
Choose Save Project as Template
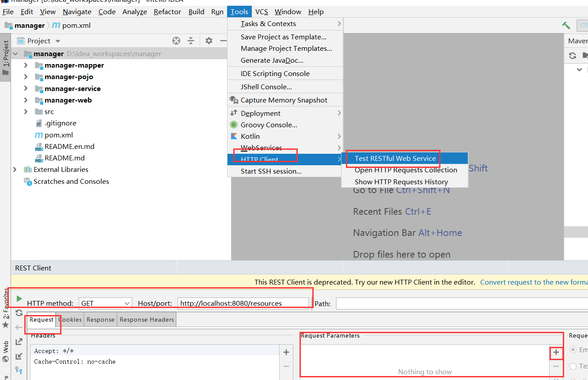pos(285,37)
